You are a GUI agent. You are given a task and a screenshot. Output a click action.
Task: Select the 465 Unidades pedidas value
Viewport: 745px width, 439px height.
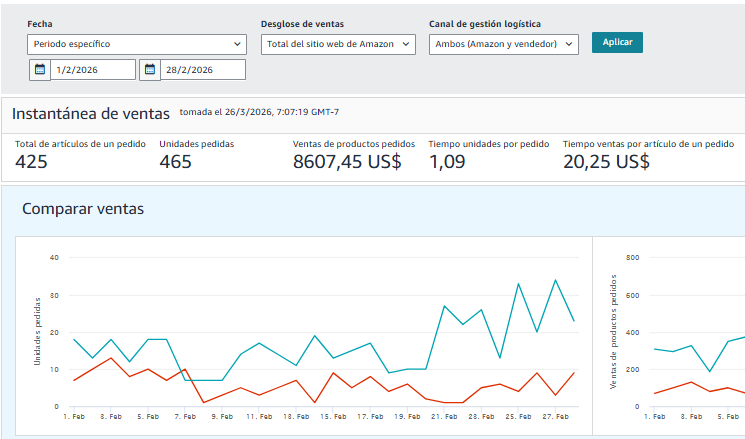pyautogui.click(x=175, y=162)
